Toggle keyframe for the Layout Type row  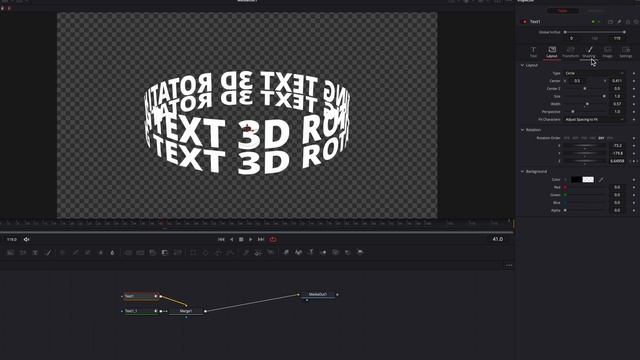click(x=634, y=73)
